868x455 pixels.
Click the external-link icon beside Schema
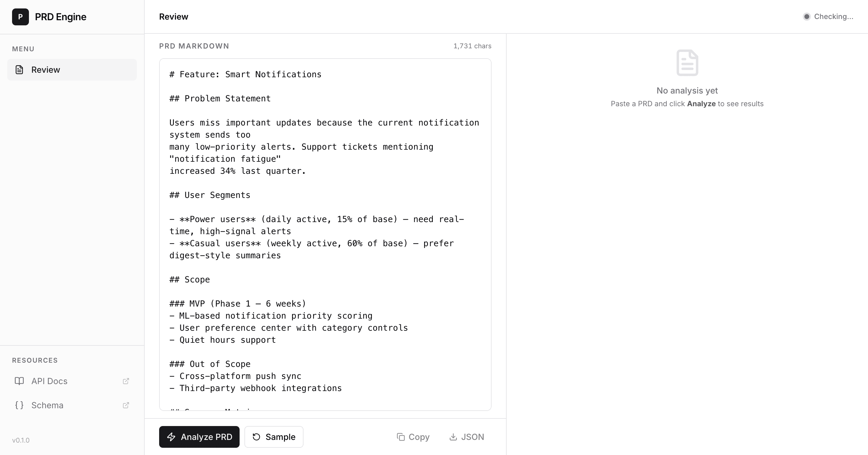pos(126,406)
